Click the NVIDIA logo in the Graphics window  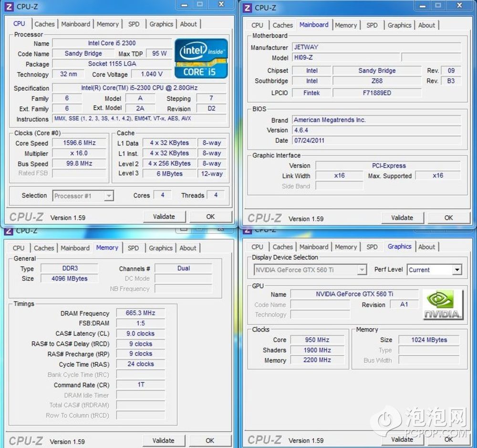point(443,304)
